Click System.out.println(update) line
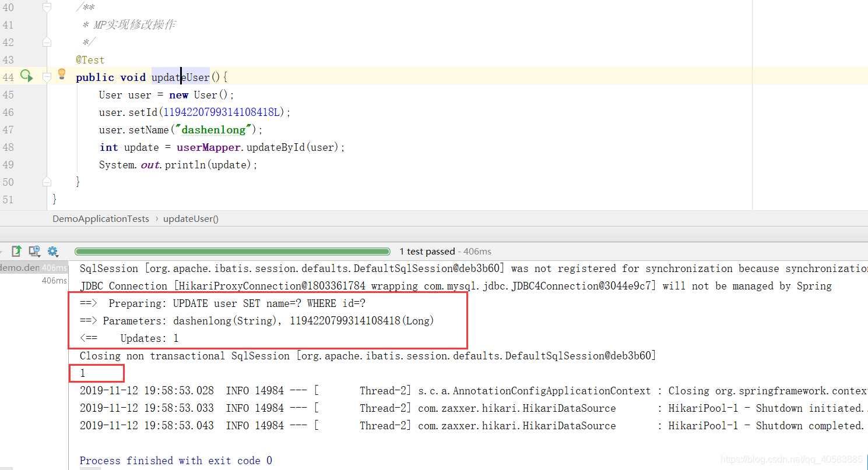 178,165
